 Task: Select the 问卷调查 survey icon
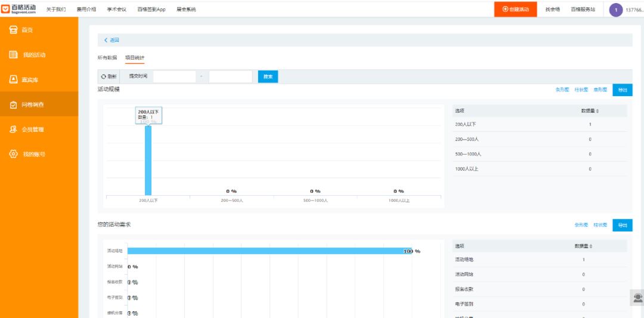click(14, 105)
